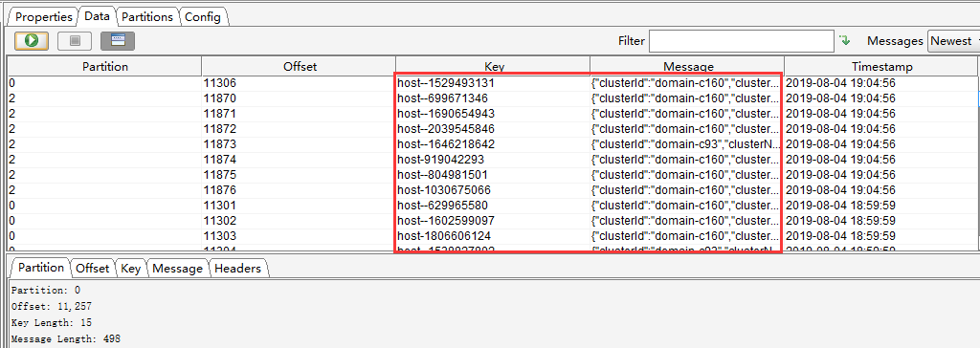
Task: Sort by the Message column header
Action: [x=688, y=66]
